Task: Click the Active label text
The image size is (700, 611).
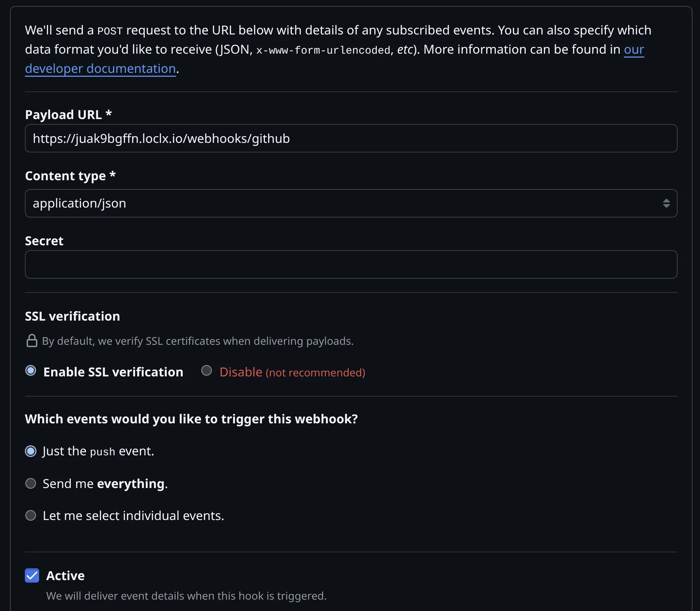Action: point(65,575)
